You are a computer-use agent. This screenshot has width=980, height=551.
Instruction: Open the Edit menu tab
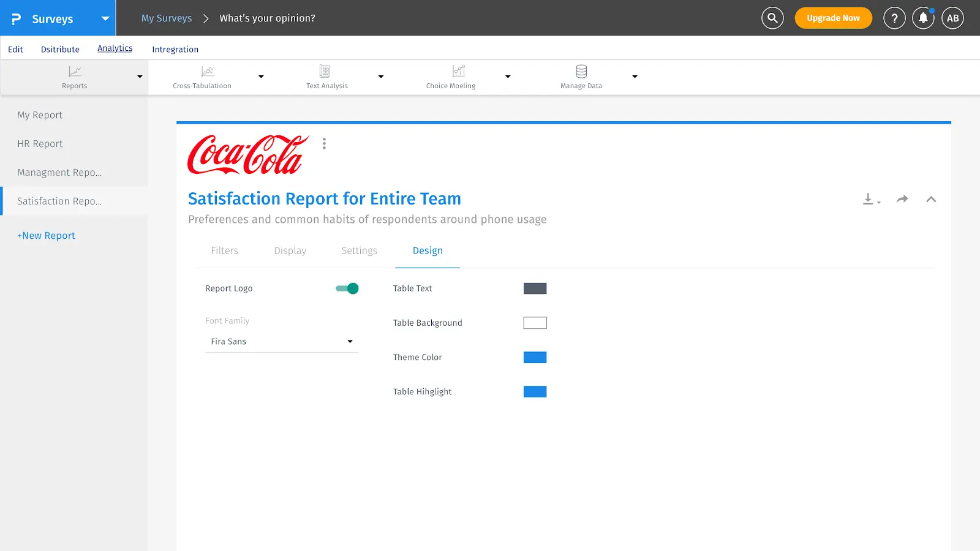[15, 49]
